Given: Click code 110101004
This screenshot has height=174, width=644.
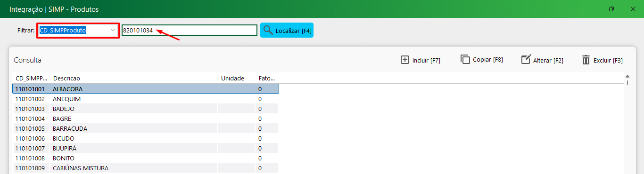Looking at the screenshot, I should tap(30, 119).
